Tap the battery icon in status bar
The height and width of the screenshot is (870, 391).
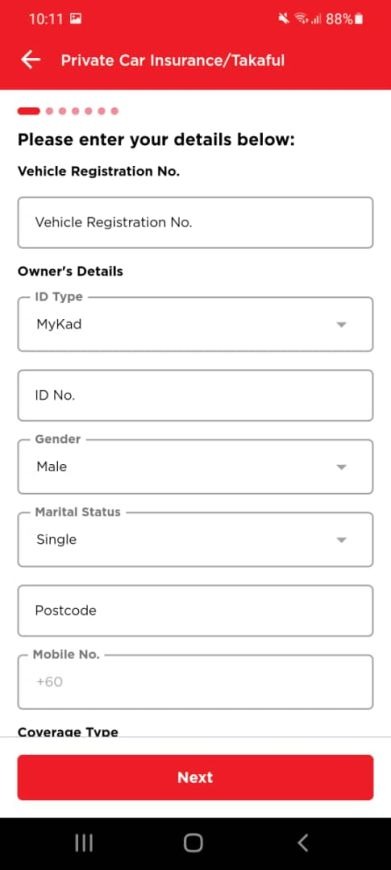tap(359, 19)
